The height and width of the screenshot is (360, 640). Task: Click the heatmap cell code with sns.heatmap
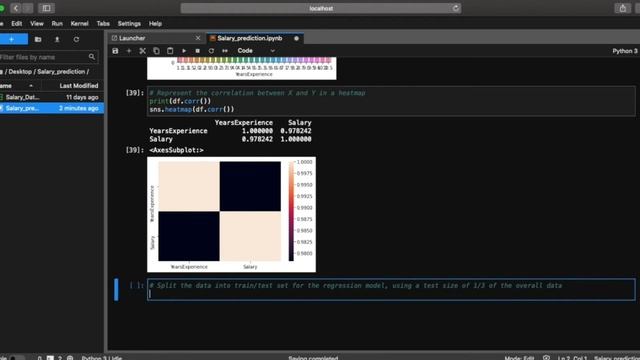coord(391,101)
